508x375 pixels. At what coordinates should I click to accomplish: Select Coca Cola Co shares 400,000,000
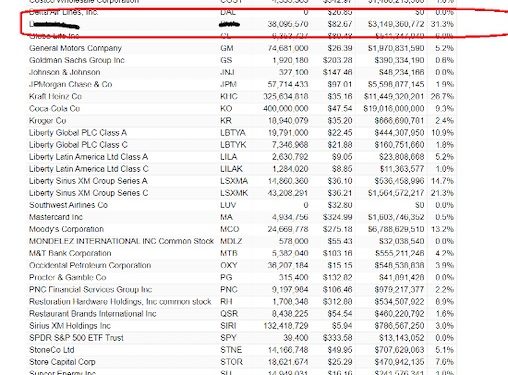coord(286,109)
